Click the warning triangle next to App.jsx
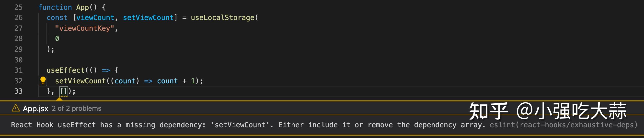Viewport: 644px width, 138px height. pyautogui.click(x=15, y=108)
